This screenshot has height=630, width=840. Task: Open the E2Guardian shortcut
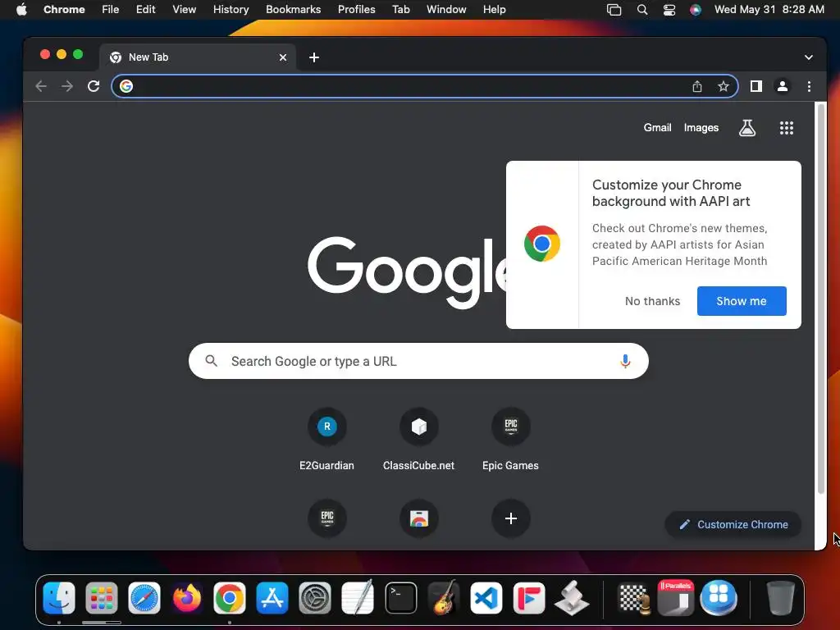tap(326, 440)
